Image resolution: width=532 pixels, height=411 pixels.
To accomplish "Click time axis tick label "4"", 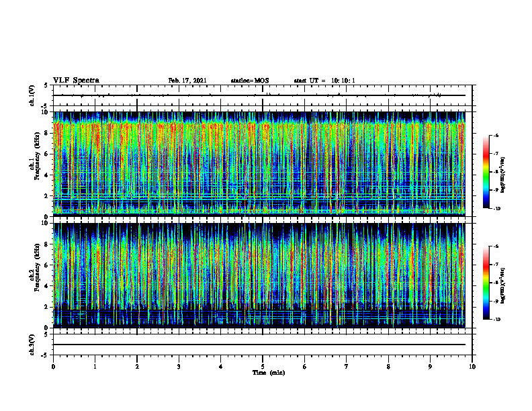I will point(221,367).
